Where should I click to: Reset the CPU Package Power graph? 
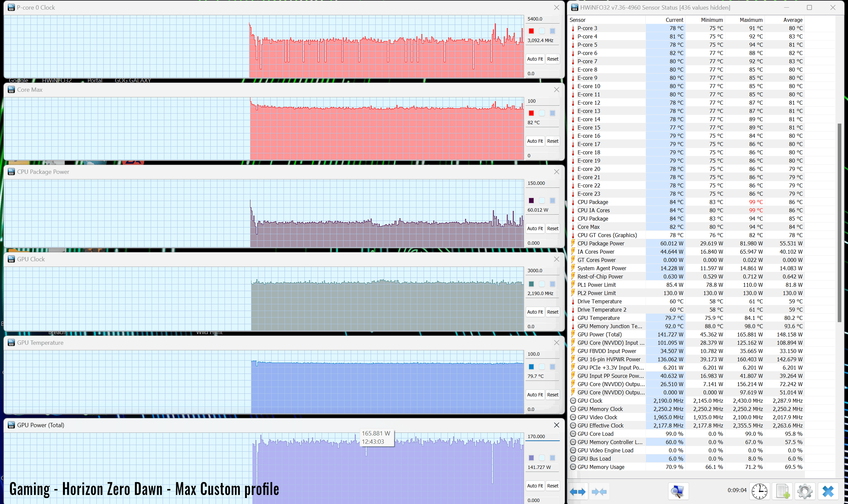point(553,228)
